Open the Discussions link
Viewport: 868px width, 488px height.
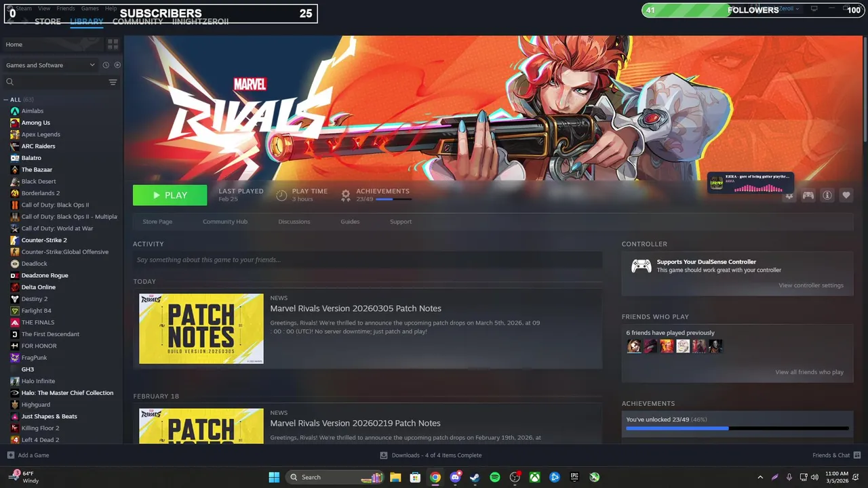coord(294,222)
